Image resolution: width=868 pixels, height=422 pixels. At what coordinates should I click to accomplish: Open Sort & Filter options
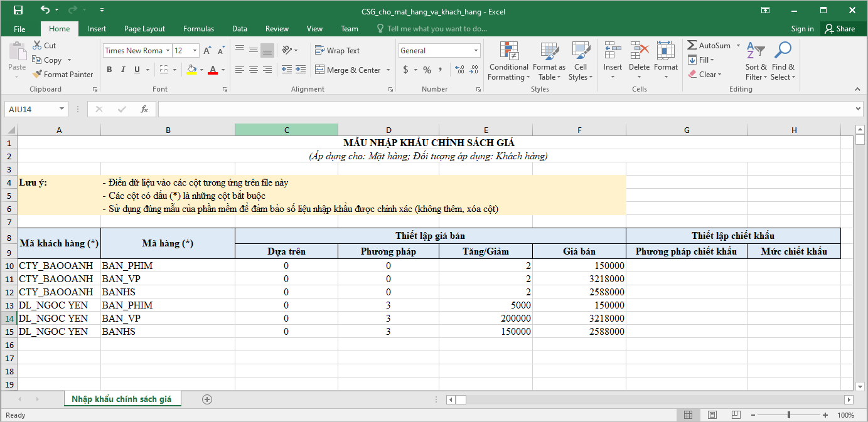click(x=756, y=61)
